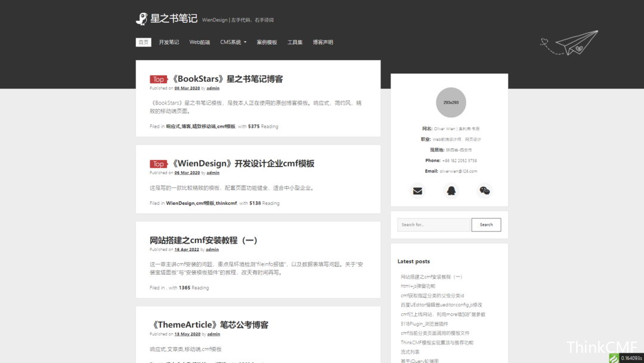Open 《BookStars》星之书笔记博客 post title
Screen dimensions: 644x363
coord(227,79)
